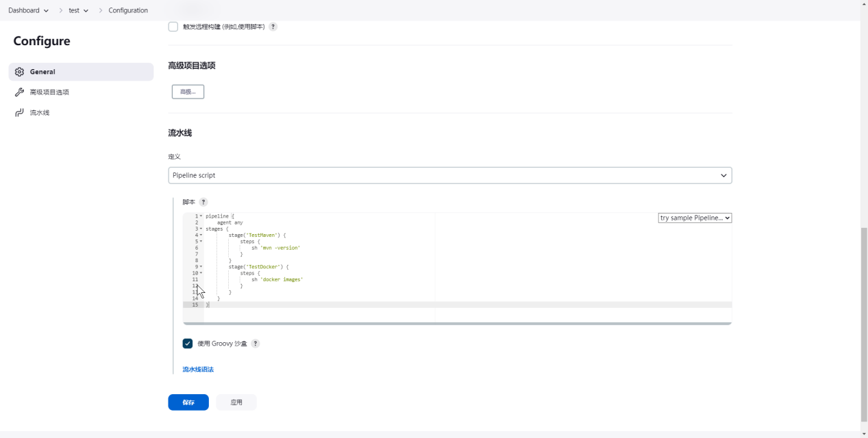The width and height of the screenshot is (868, 438).
Task: Click the 应用 button
Action: pos(236,402)
